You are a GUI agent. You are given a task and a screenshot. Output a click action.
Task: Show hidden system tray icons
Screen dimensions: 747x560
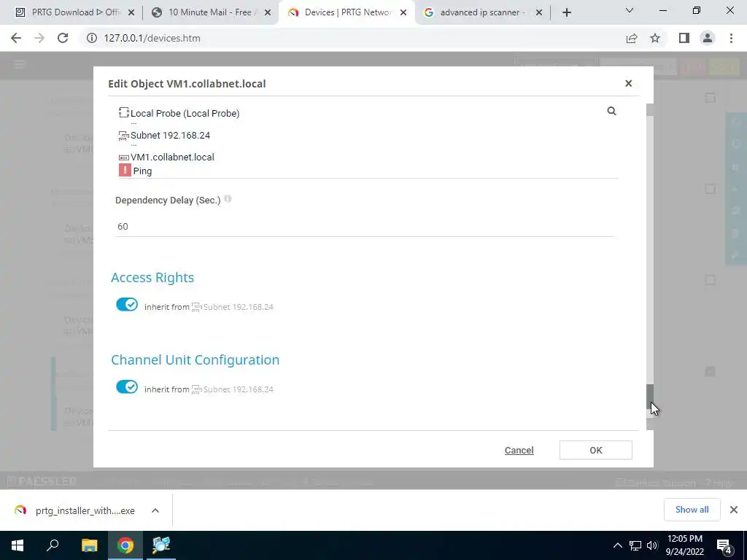point(617,545)
